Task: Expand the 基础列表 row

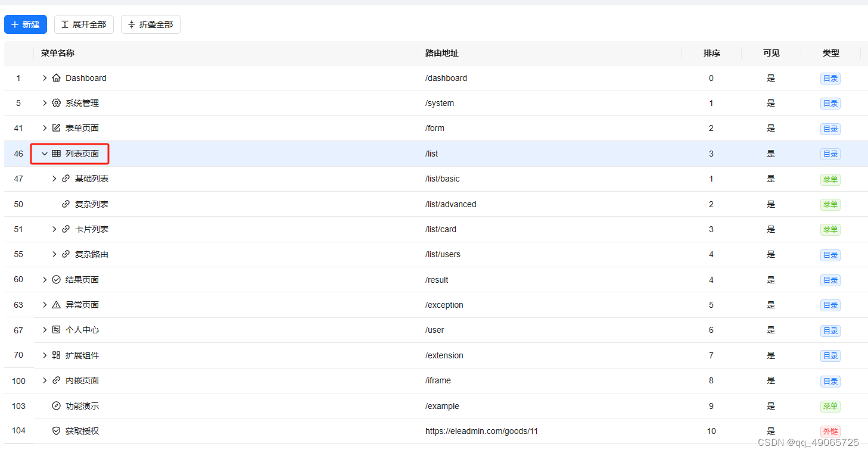Action: coord(54,179)
